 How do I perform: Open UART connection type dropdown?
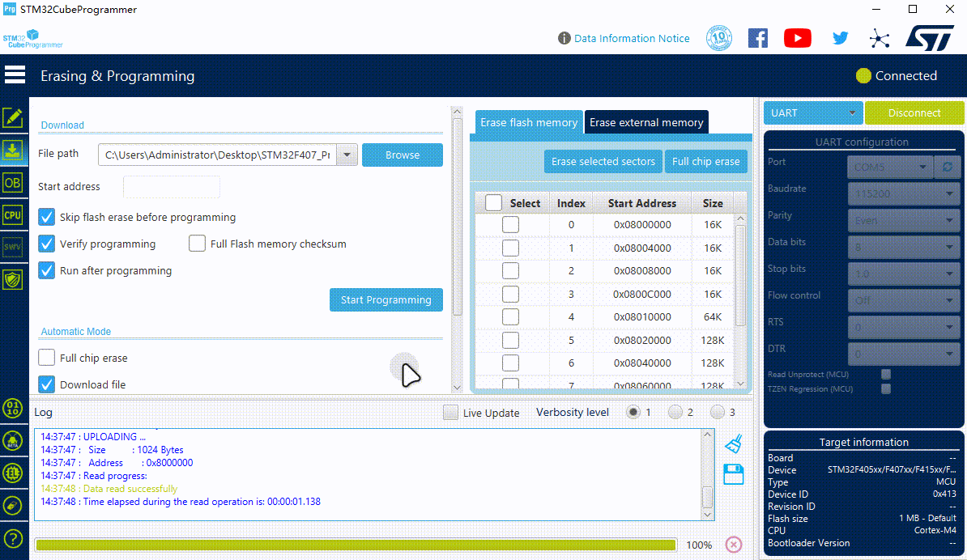coord(813,113)
